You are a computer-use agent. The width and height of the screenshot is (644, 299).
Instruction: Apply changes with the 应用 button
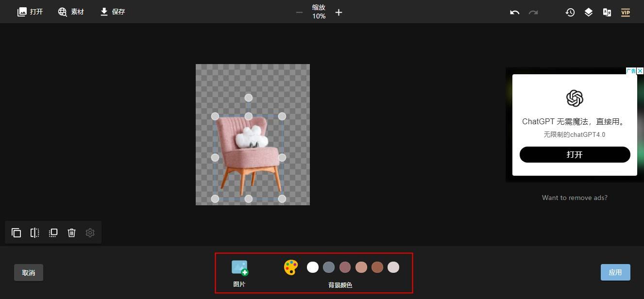click(x=615, y=272)
